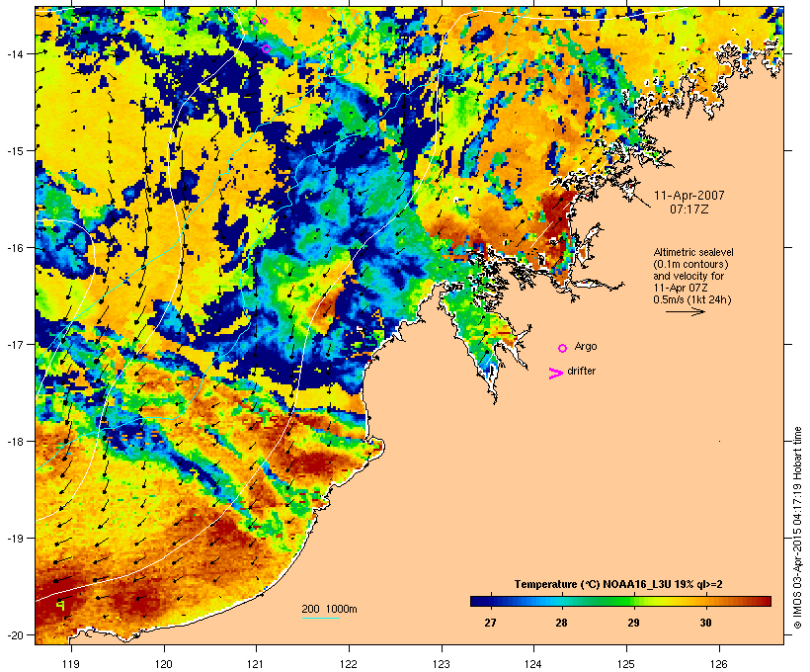810x672 pixels.
Task: Click the '119' longitude axis label
Action: pos(71,664)
